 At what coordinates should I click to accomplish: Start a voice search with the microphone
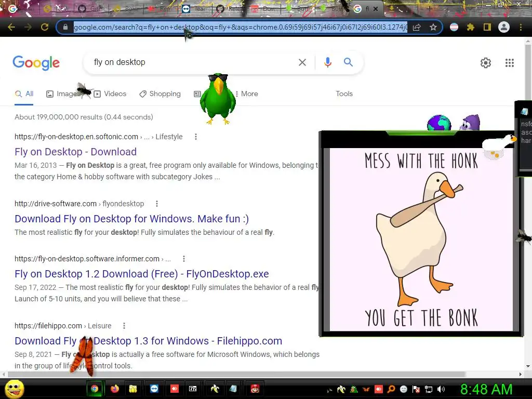[327, 62]
